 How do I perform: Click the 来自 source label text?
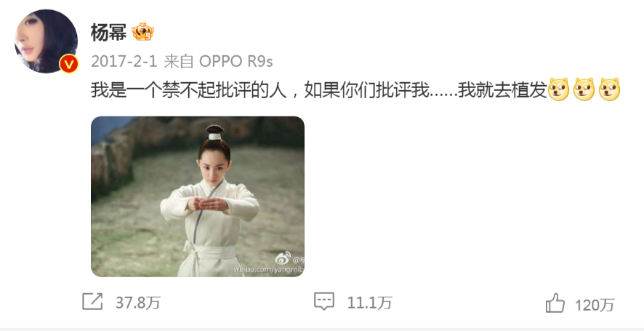point(179,62)
